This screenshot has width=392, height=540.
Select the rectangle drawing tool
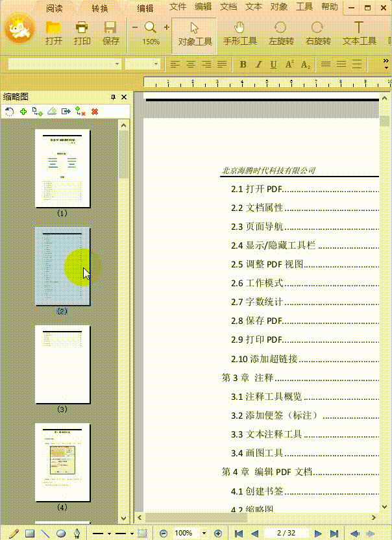30,534
